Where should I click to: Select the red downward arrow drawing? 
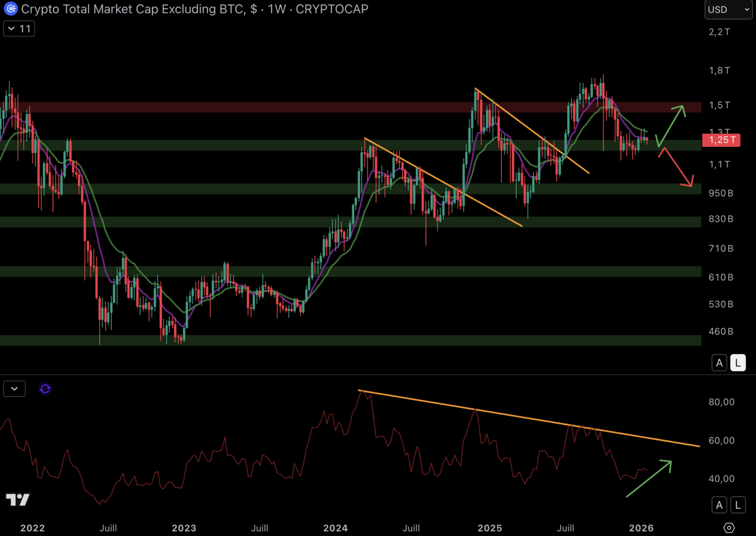tap(676, 167)
